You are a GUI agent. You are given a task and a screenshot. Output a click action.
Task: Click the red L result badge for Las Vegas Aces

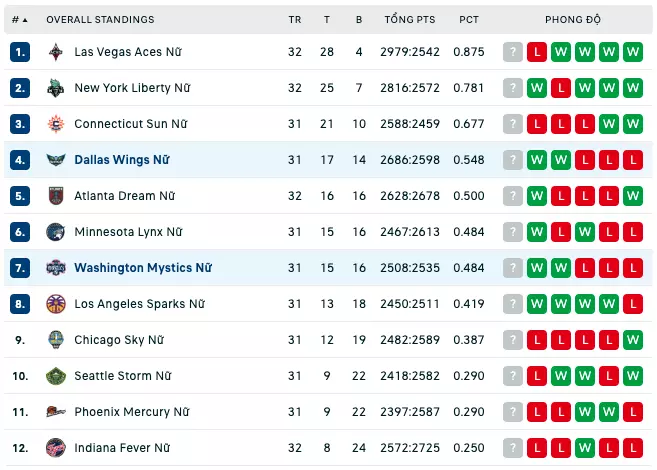tap(537, 52)
